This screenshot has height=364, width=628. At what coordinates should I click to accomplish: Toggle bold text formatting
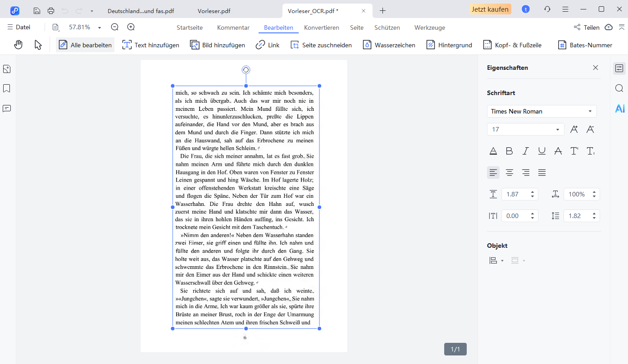[x=510, y=151]
